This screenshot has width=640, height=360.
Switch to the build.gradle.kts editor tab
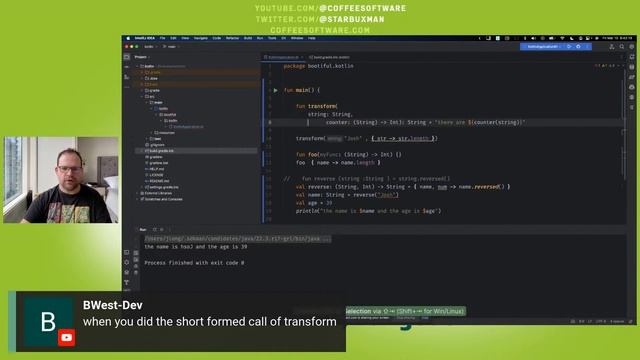[329, 58]
